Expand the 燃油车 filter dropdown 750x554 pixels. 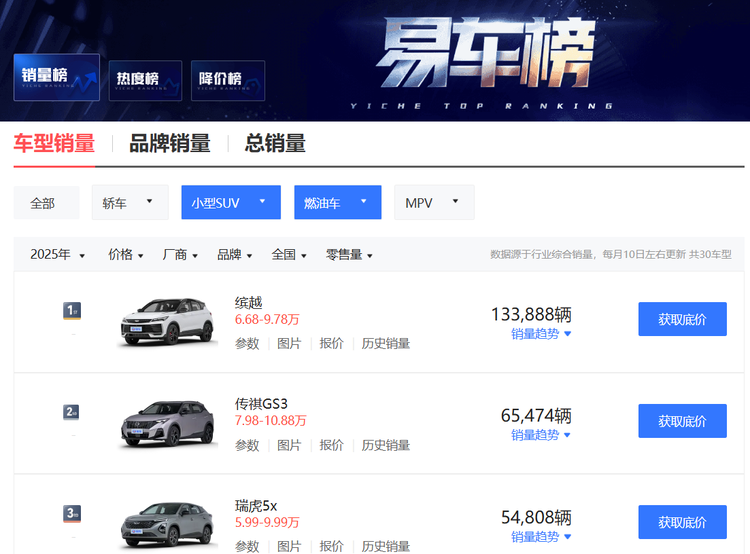pos(337,203)
